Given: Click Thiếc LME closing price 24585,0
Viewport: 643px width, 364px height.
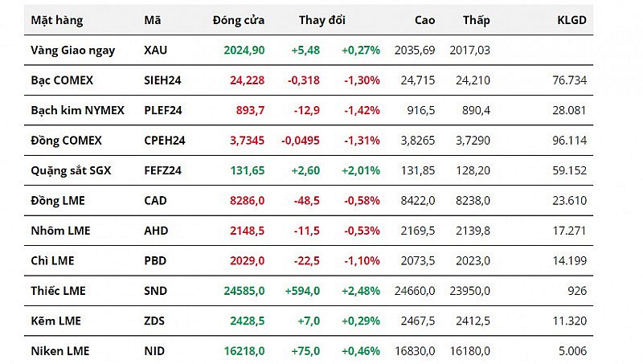Looking at the screenshot, I should (242, 291).
